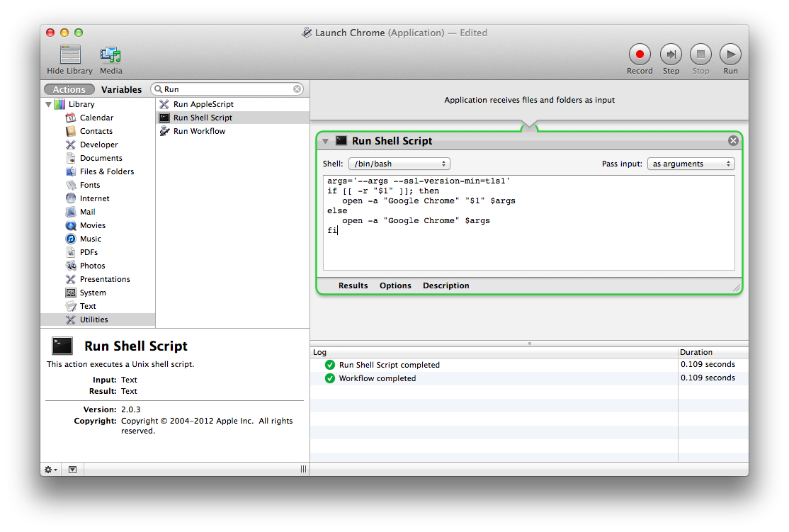Click inside the shell script text area
789x532 pixels.
pos(529,223)
